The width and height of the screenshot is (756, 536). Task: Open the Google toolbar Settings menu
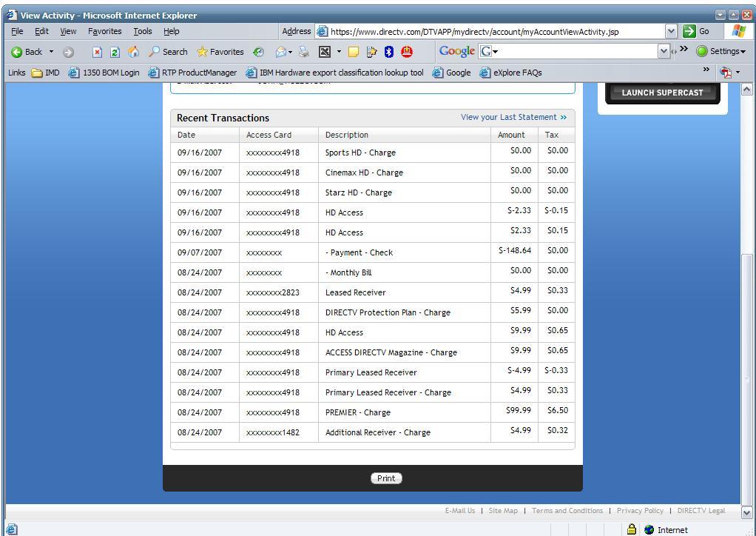[x=720, y=51]
